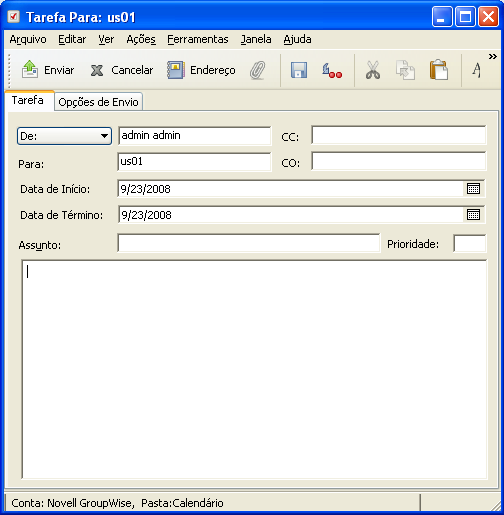The height and width of the screenshot is (515, 504).
Task: Click the Prioridade field
Action: (x=470, y=243)
